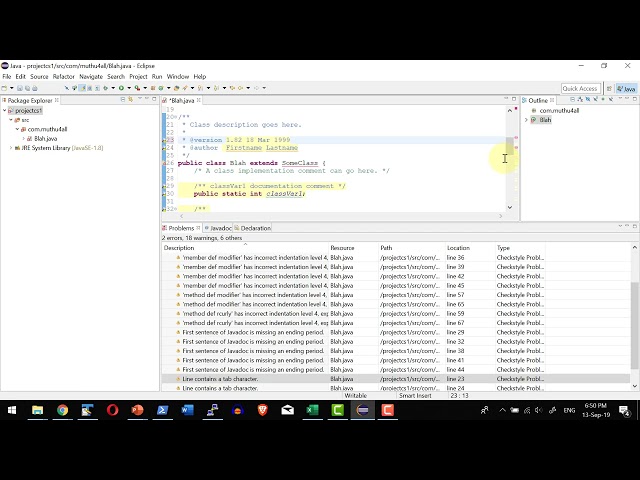Open Opera browser from the taskbar
640x480 pixels.
click(112, 410)
